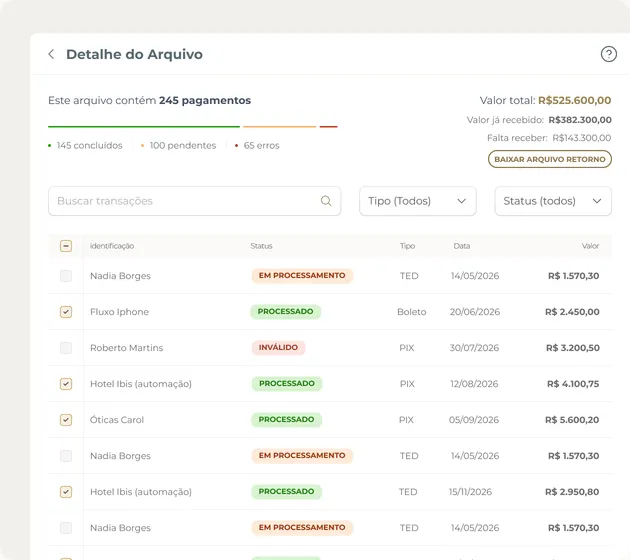Click the 145 concluídos legend label
Image resolution: width=630 pixels, height=560 pixels.
(90, 145)
